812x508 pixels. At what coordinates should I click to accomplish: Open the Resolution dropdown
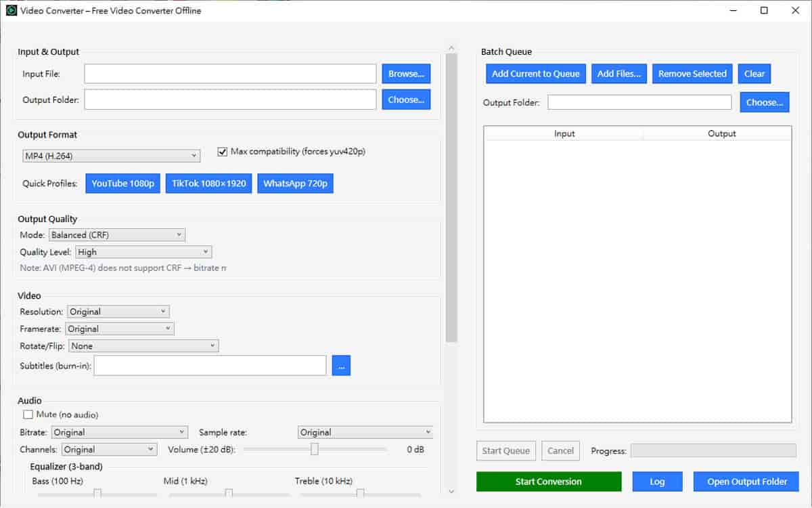[x=118, y=312]
